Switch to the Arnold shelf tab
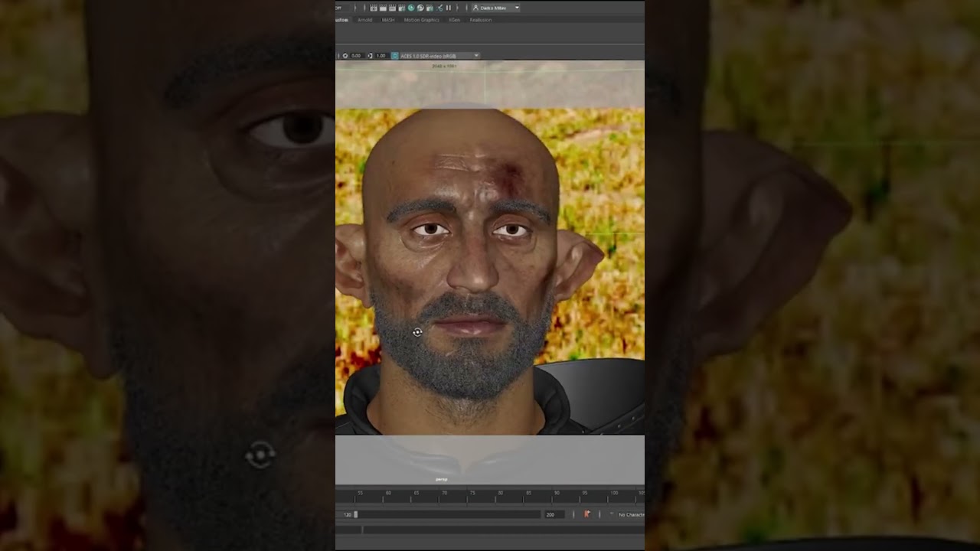 364,20
